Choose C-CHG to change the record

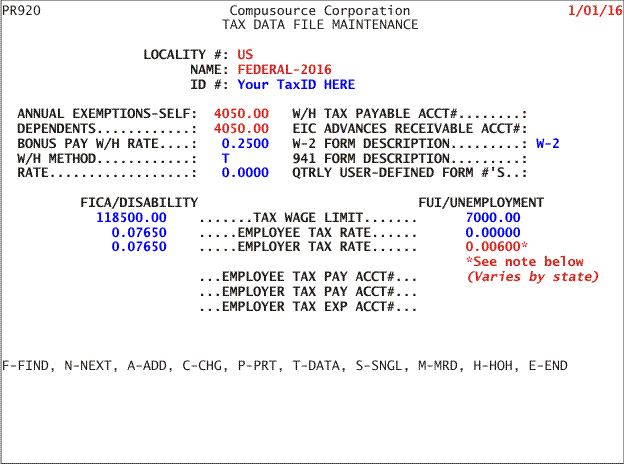pyautogui.click(x=203, y=366)
